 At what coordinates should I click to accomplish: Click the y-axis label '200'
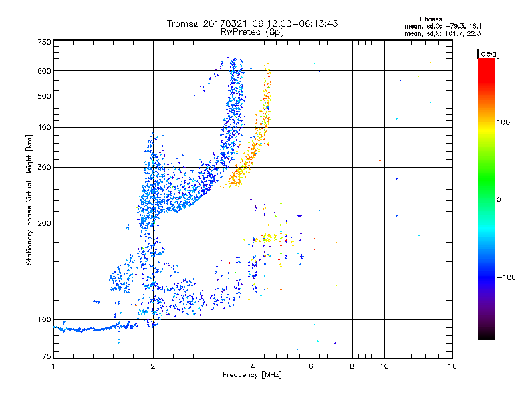click(x=44, y=223)
